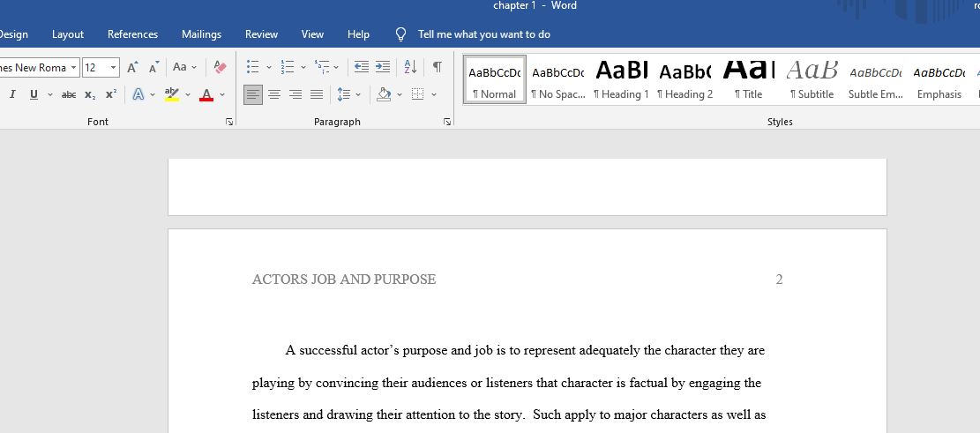This screenshot has height=433, width=980.
Task: Toggle italic formatting
Action: [12, 94]
